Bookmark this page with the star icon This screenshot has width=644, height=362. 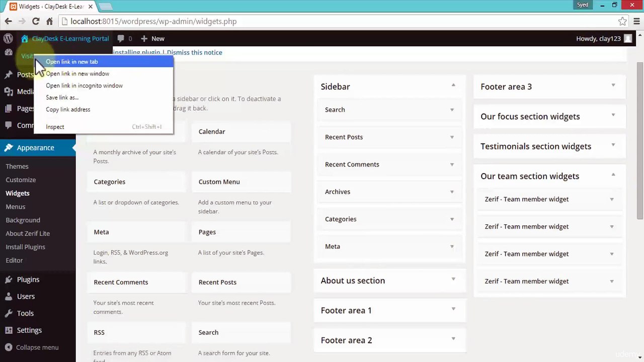623,21
